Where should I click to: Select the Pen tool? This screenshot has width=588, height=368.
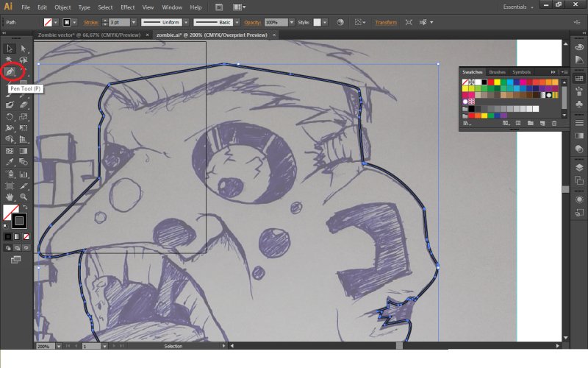[10, 71]
